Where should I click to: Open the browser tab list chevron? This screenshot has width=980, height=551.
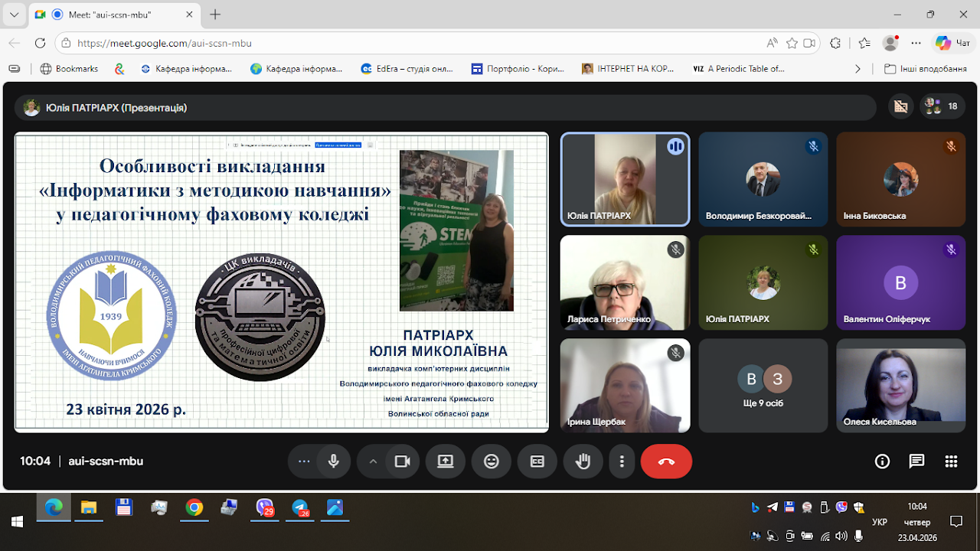click(x=14, y=15)
